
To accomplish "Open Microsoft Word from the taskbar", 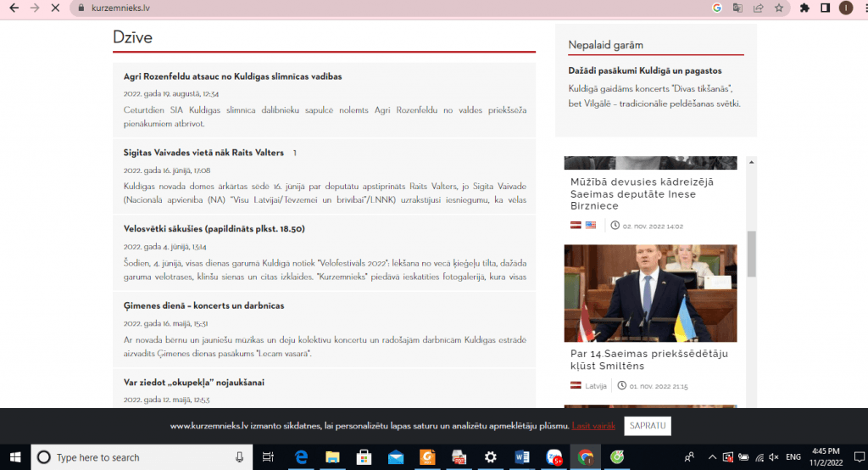I will [521, 457].
